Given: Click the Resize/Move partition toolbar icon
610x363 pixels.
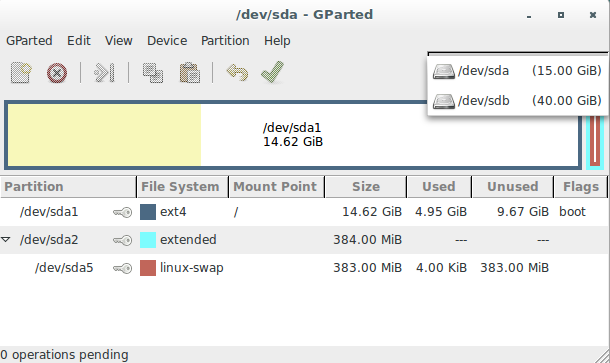Looking at the screenshot, I should coord(104,73).
